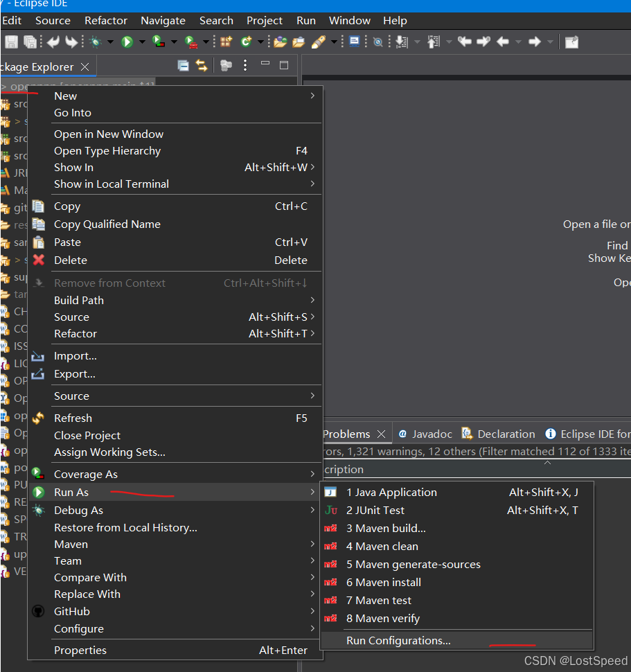Click the Pin Editor icon at toolbar end
The width and height of the screenshot is (631, 672).
point(572,42)
